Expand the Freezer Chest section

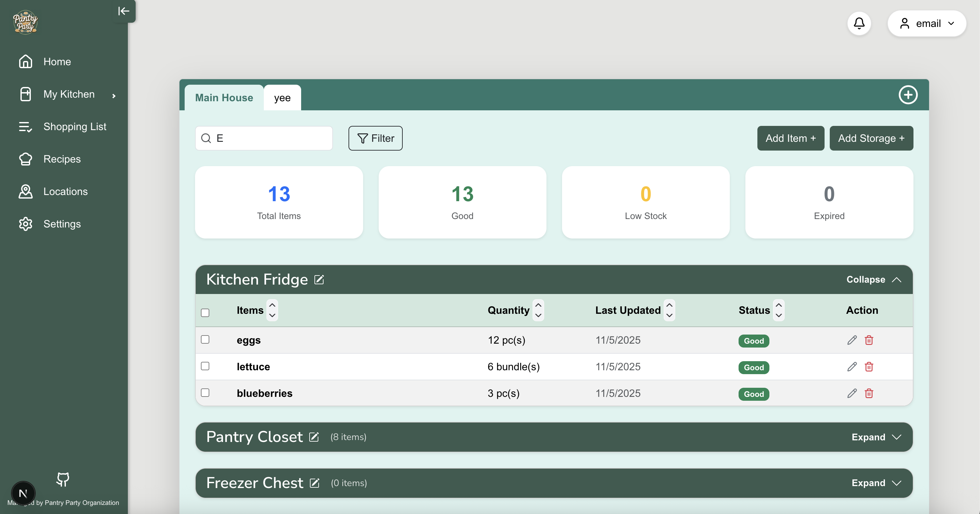point(876,483)
